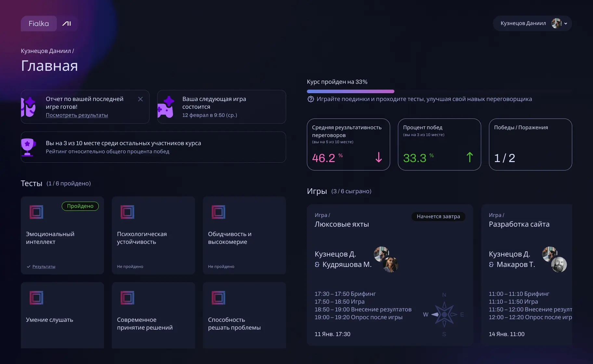Image resolution: width=593 pixels, height=364 pixels.
Task: Click the down arrow in average effectiveness card
Action: pyautogui.click(x=379, y=157)
